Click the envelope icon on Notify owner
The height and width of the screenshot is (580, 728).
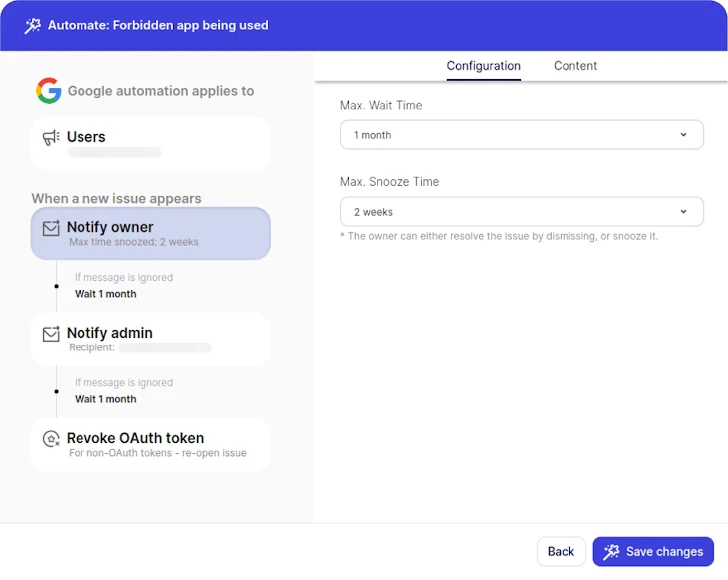coord(51,229)
